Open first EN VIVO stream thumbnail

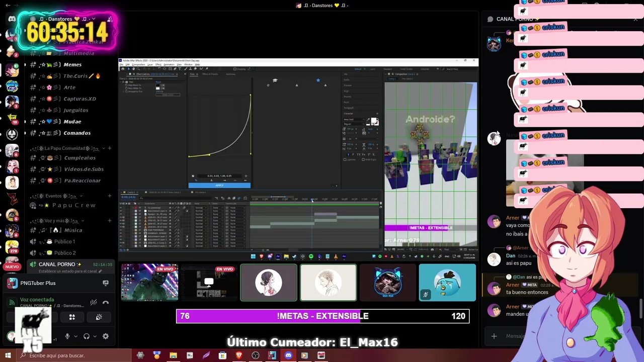coord(149,282)
